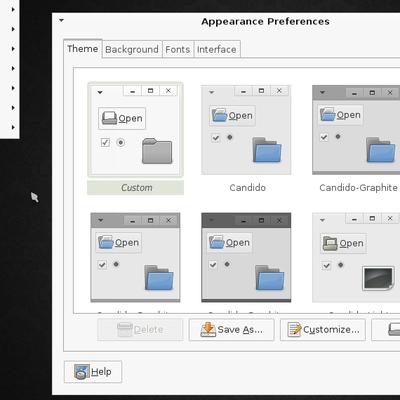Click the Open button in Candido preview
Screen dimensions: 400x400
pyautogui.click(x=232, y=115)
